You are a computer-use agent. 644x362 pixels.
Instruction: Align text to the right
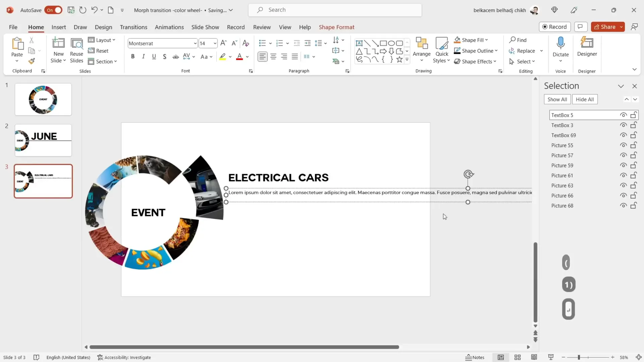(x=284, y=57)
